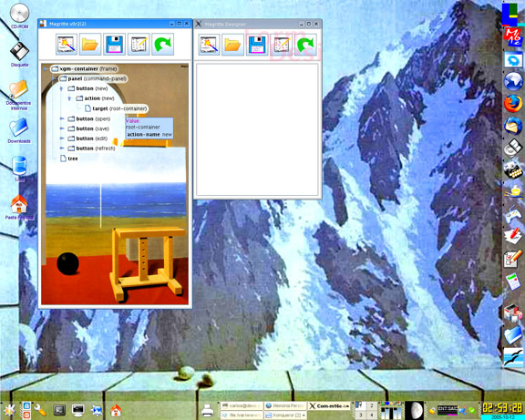The height and width of the screenshot is (420, 525).
Task: Launch Firefox from the right-side dock
Action: 513,103
